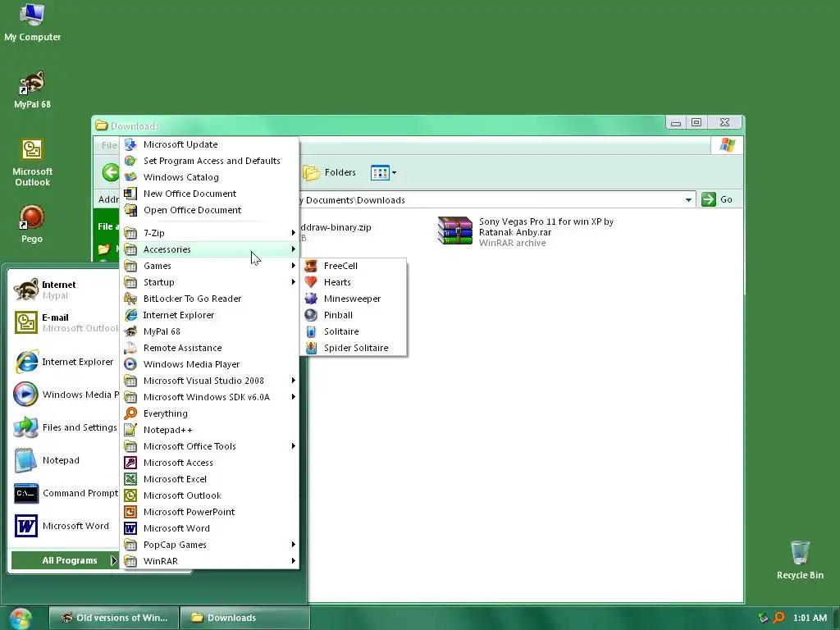Open My Computer desktop icon
This screenshot has width=840, height=630.
32,22
